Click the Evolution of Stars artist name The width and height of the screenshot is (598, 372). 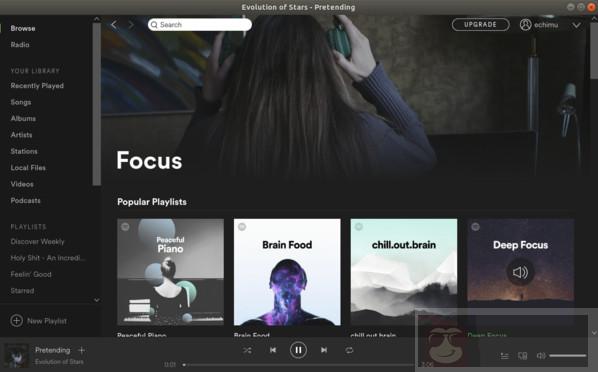tap(59, 362)
